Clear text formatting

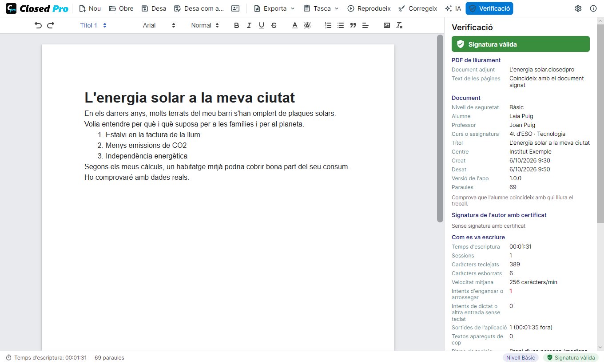tap(399, 25)
